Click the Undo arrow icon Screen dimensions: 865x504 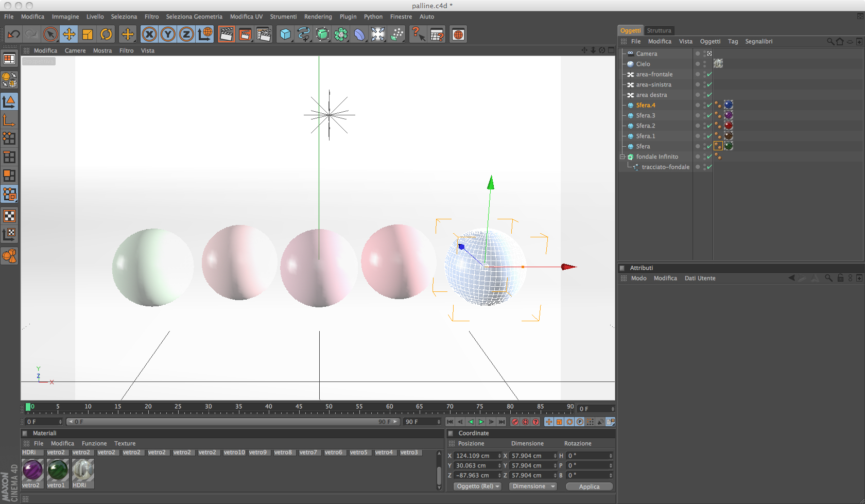(13, 34)
